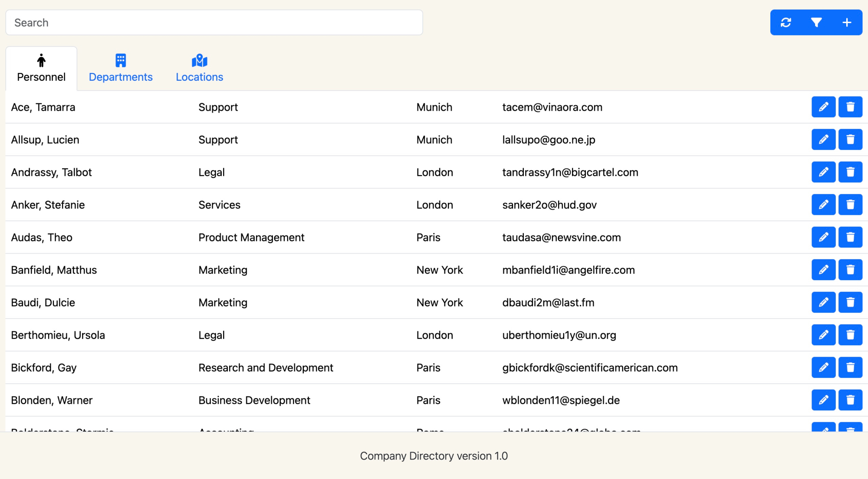Delete Berthomieu, Ursola entry
This screenshot has width=868, height=479.
(850, 335)
